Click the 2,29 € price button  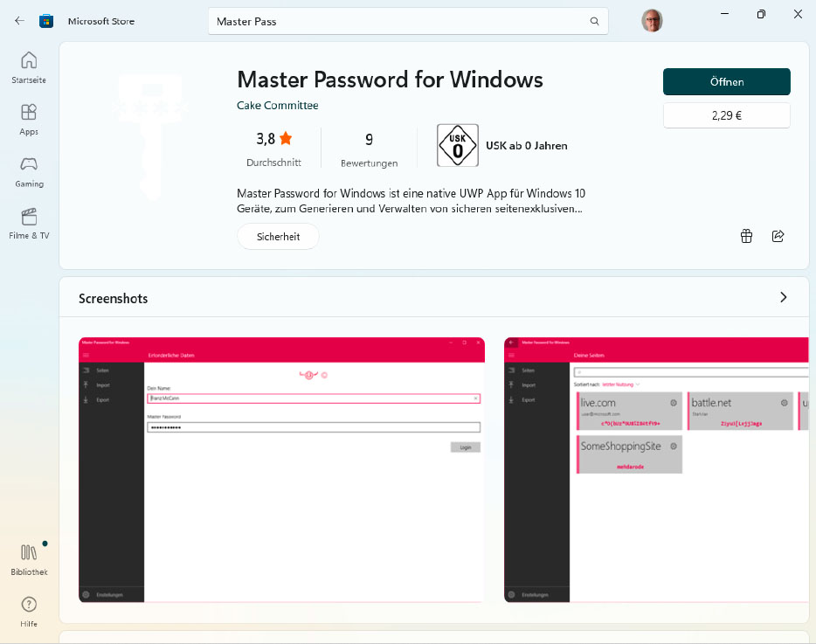pos(727,115)
